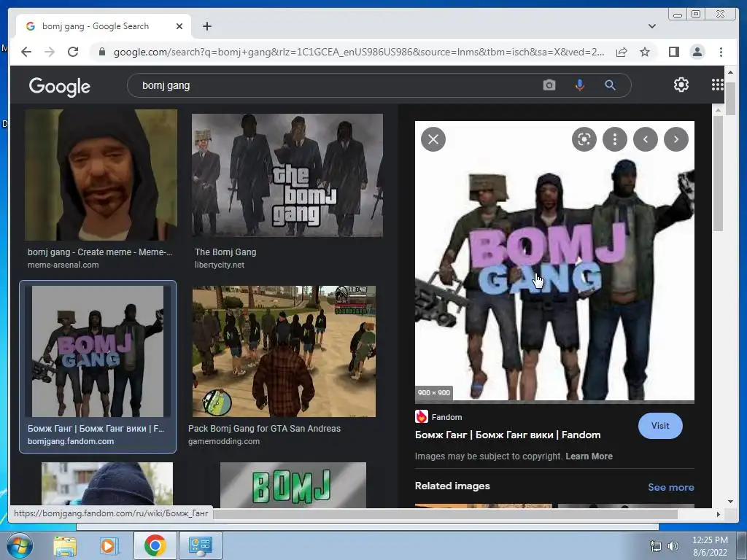This screenshot has height=560, width=747.
Task: Show next image in preview panel
Action: point(676,139)
